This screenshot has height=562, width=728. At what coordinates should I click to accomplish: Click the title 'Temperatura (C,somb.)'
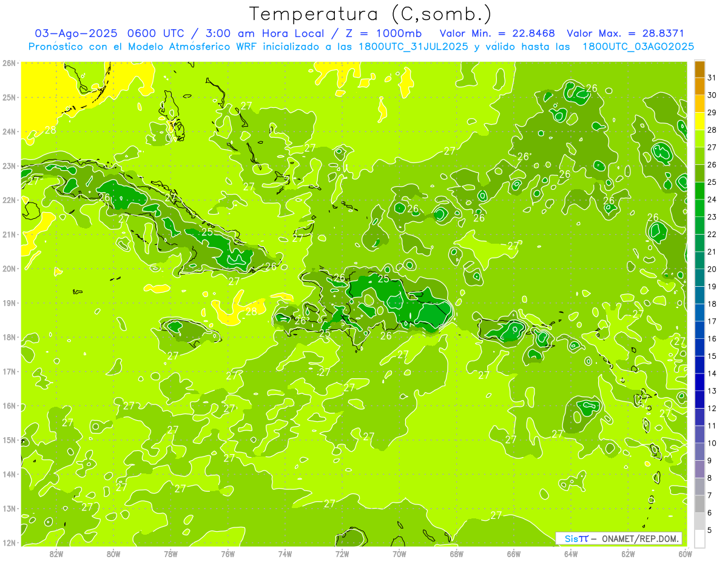[x=371, y=13]
